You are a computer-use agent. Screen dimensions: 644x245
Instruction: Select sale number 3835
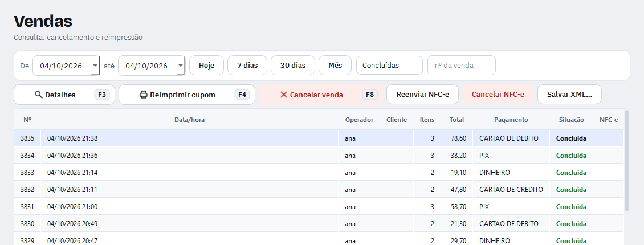pos(27,138)
